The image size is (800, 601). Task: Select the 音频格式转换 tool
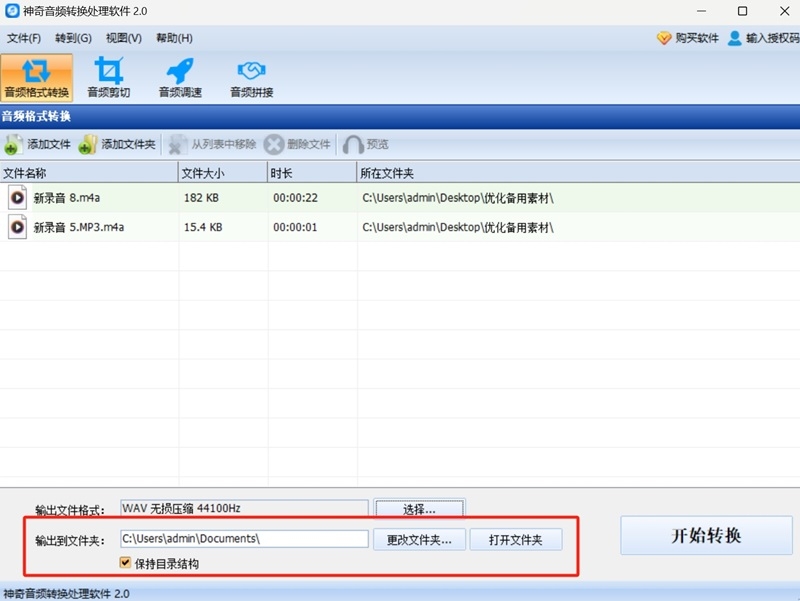click(x=37, y=78)
